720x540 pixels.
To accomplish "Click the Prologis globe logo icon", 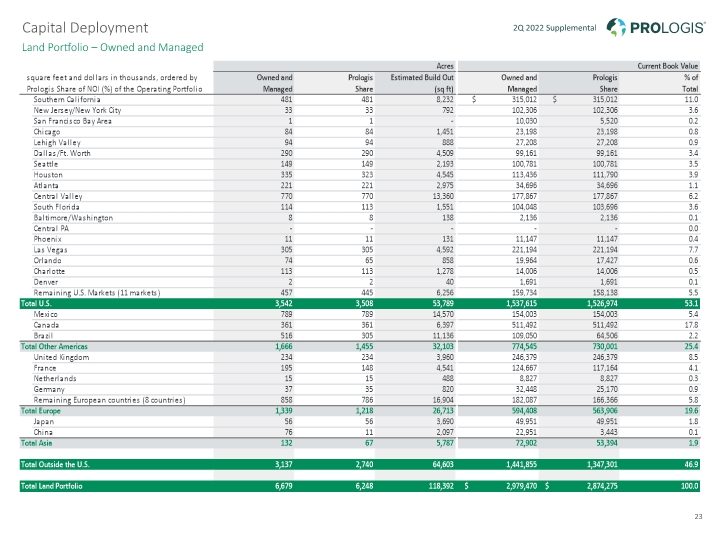I will coord(616,27).
